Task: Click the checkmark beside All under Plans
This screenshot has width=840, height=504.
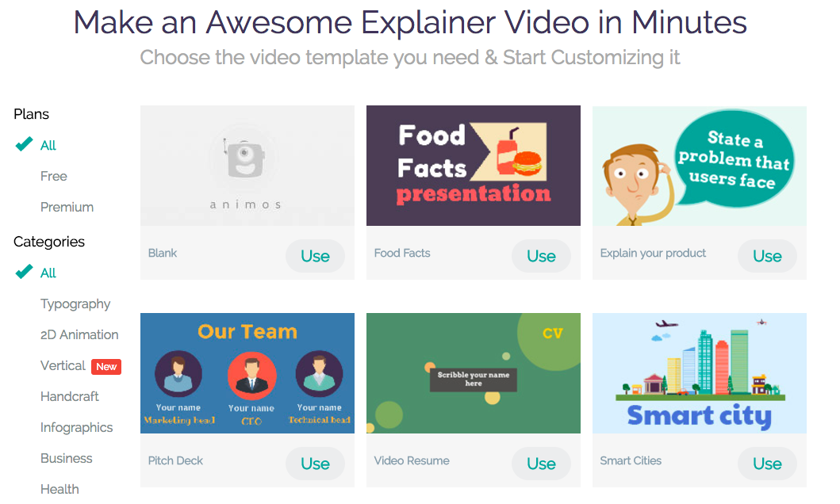Action: [x=24, y=144]
